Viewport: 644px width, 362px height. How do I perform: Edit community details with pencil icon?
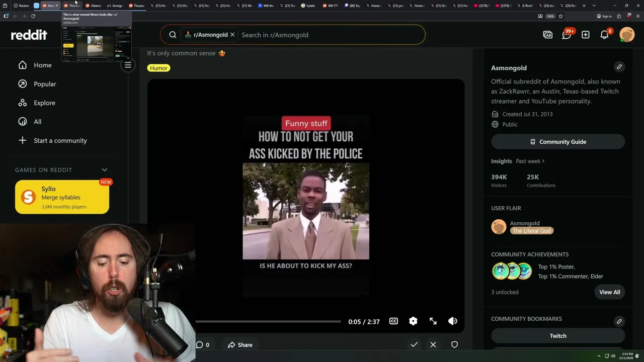619,67
